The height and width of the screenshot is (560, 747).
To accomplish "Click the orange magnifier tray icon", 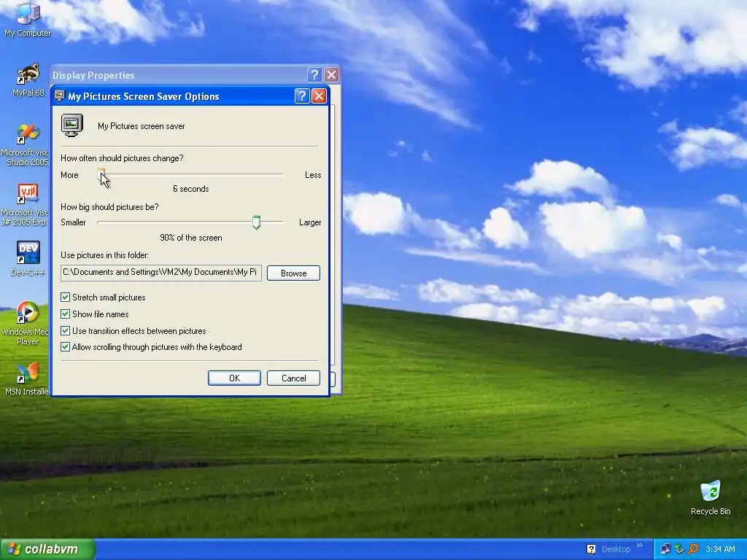I will click(693, 549).
